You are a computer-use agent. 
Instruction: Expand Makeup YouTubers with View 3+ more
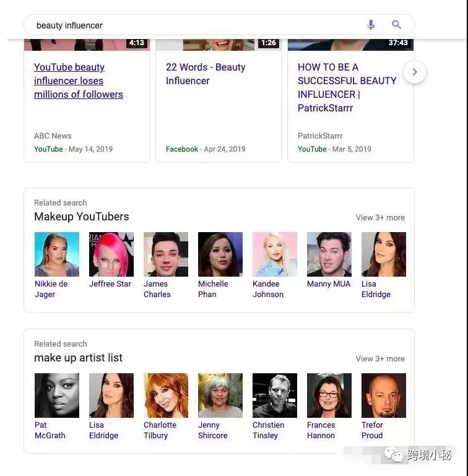pos(380,218)
